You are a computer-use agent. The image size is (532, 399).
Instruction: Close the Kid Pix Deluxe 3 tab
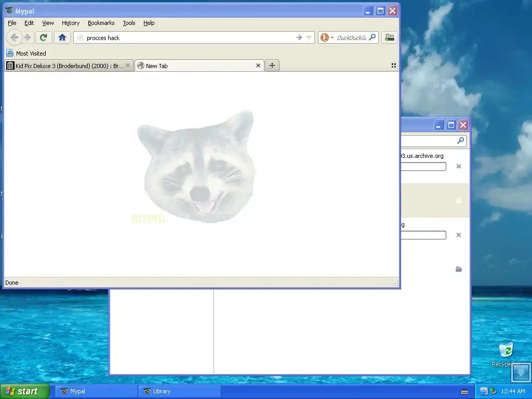[x=128, y=65]
